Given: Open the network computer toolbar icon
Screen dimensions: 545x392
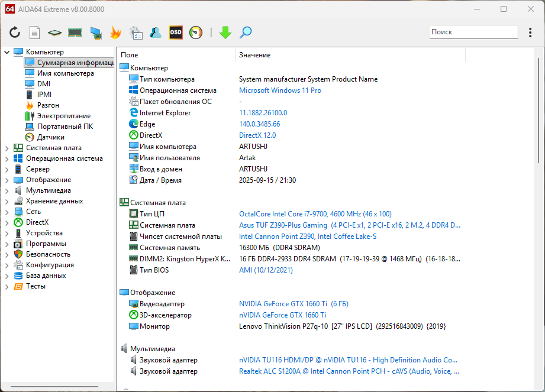Looking at the screenshot, I should pyautogui.click(x=96, y=33).
